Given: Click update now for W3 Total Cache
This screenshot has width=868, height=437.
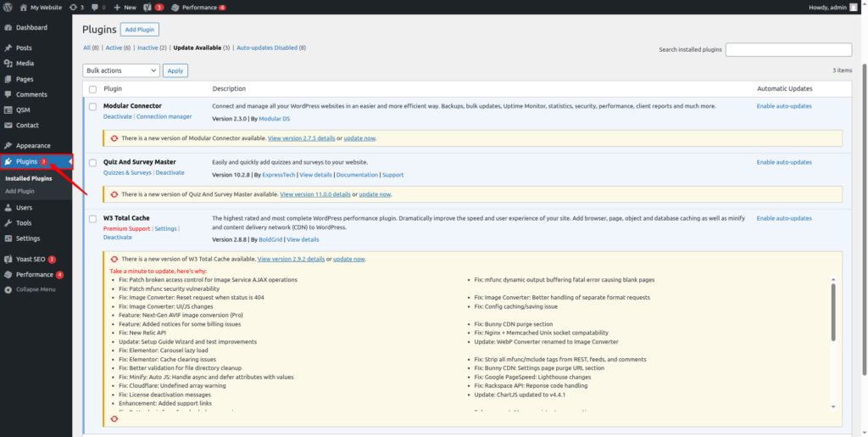Looking at the screenshot, I should [x=349, y=259].
